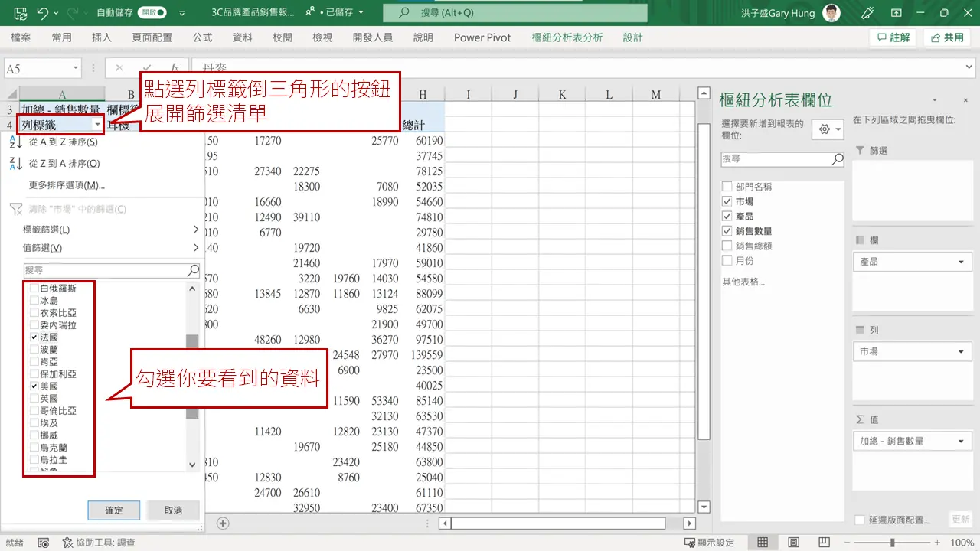The width and height of the screenshot is (980, 551).
Task: Open the 市場 dropdown in rows area
Action: tap(962, 352)
